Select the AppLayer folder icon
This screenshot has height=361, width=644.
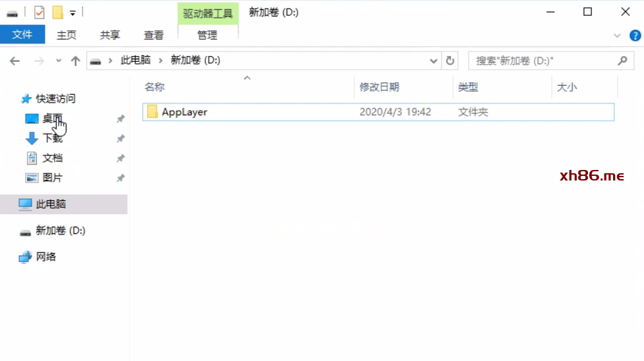click(x=153, y=112)
